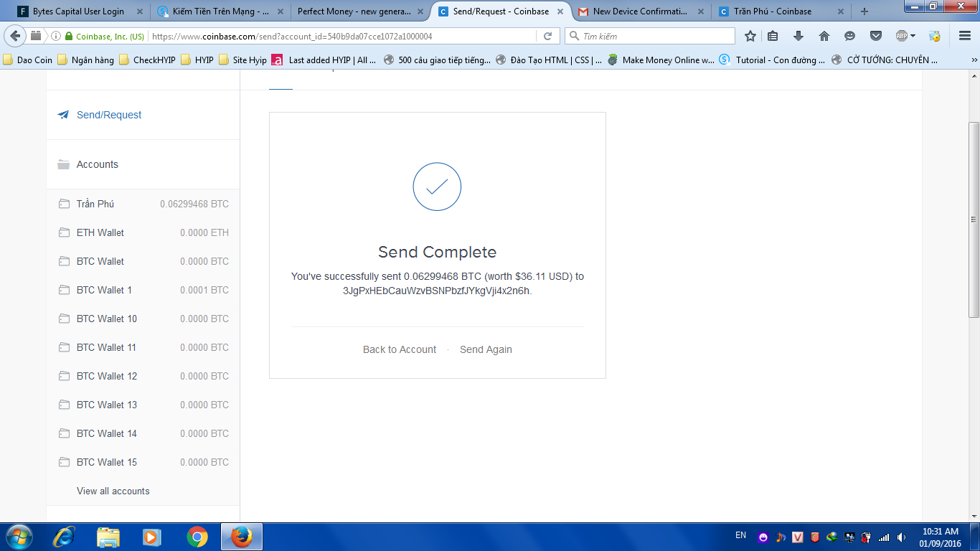Select BTC Wallet 15 in accounts list

tap(143, 462)
